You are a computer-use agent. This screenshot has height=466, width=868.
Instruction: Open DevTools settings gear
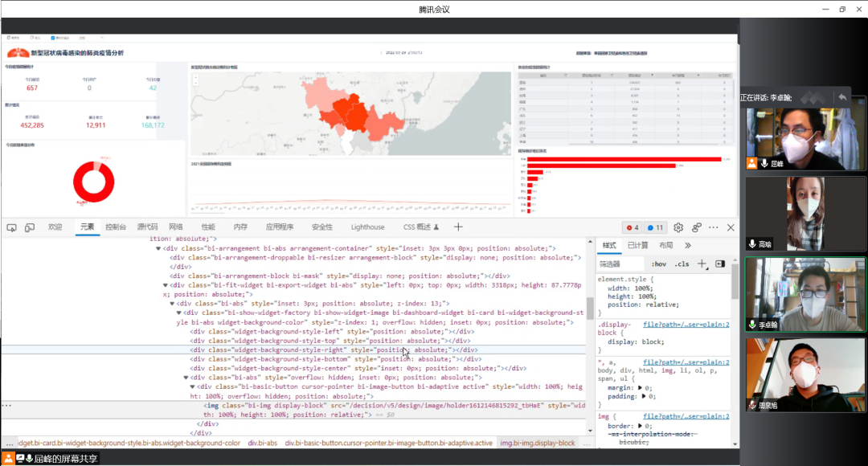(678, 227)
